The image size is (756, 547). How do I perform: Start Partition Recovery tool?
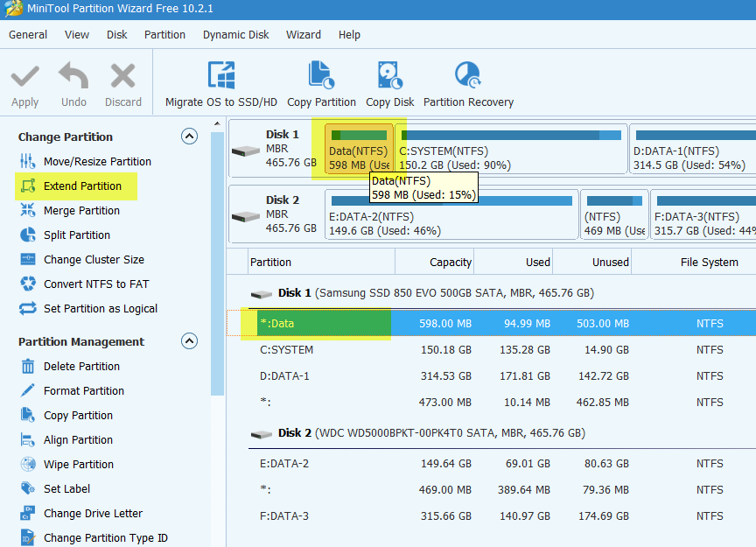pyautogui.click(x=468, y=84)
